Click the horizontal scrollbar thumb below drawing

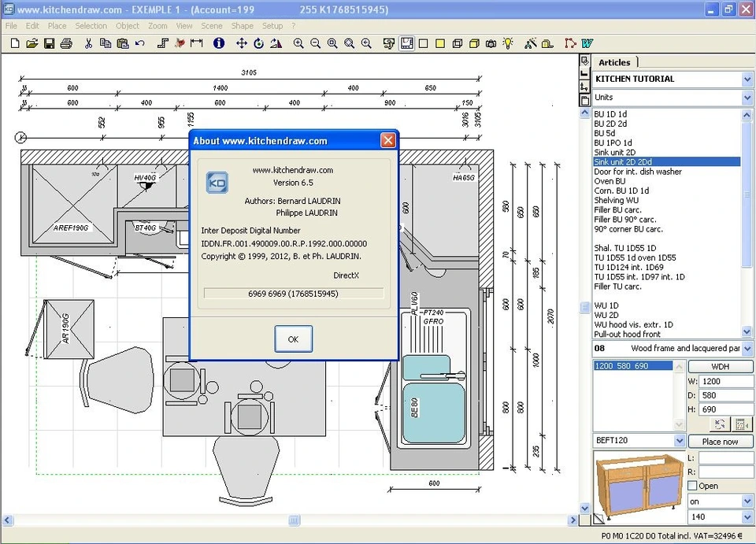294,520
